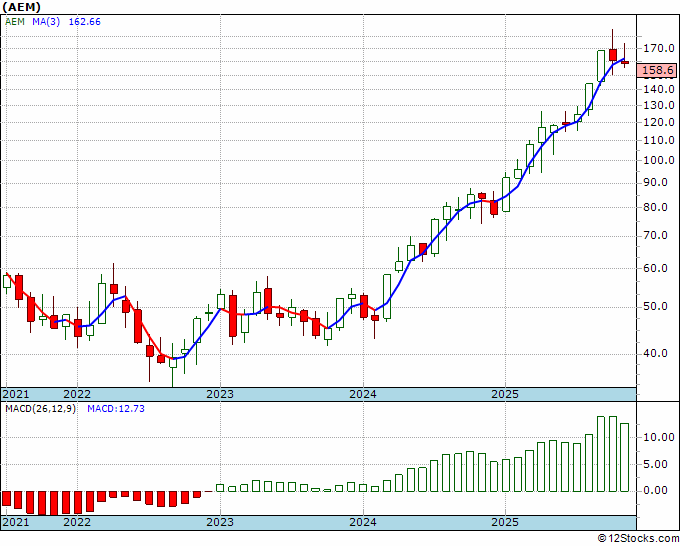The image size is (680, 546).
Task: Click 2021 on the MACD timeline
Action: point(16,522)
